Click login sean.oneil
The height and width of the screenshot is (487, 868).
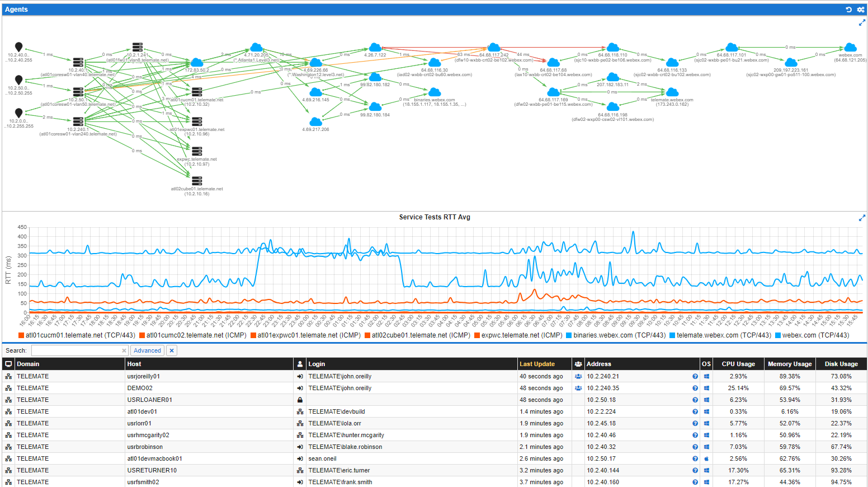point(323,459)
